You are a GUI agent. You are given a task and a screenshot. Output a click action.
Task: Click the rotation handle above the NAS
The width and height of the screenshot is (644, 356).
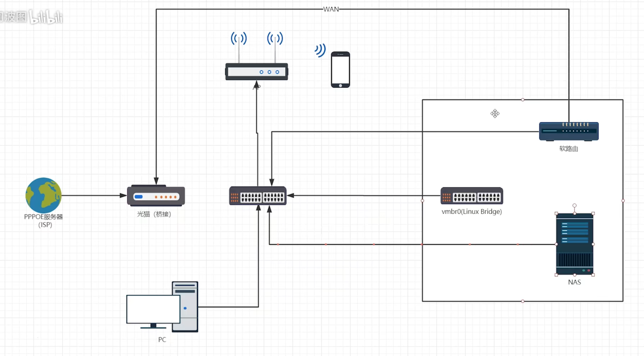click(x=574, y=205)
